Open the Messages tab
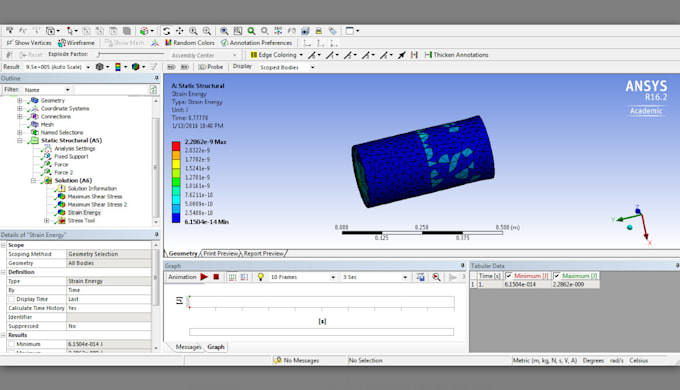The width and height of the screenshot is (680, 390). pyautogui.click(x=188, y=347)
